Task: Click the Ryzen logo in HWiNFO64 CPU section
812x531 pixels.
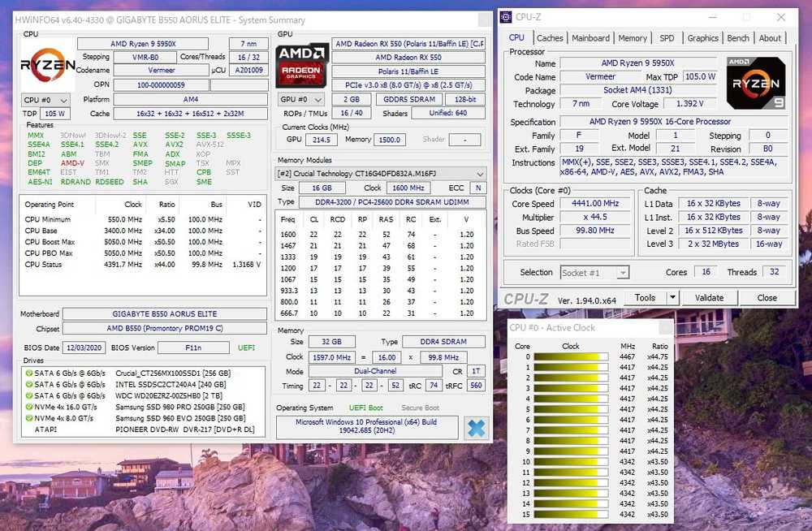Action: [48, 64]
